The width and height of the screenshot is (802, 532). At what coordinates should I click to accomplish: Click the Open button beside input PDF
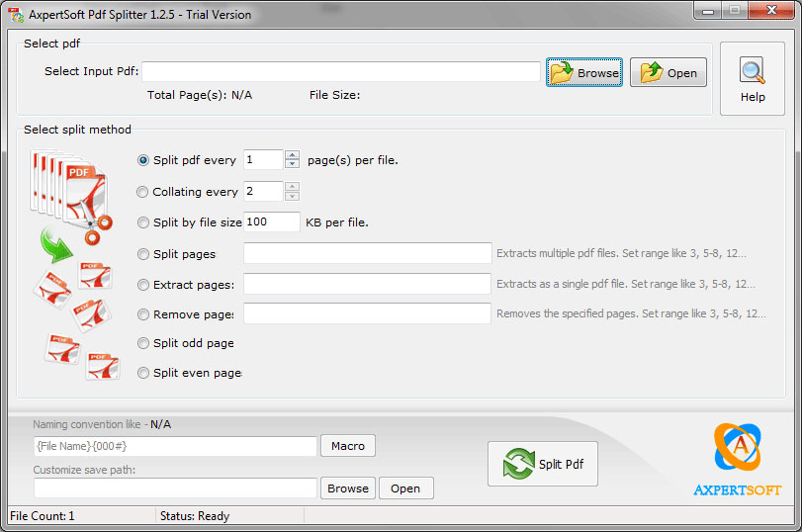tap(668, 72)
